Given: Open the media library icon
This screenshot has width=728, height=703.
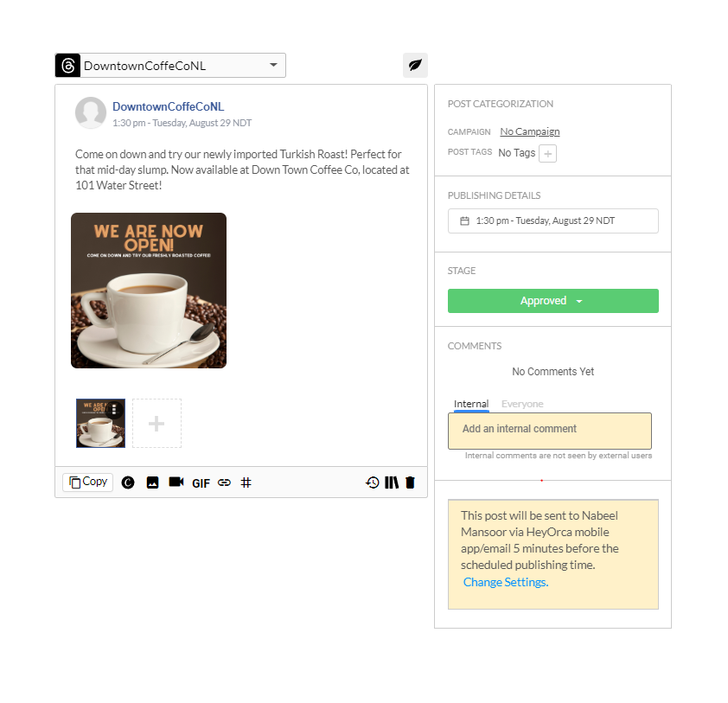Looking at the screenshot, I should coord(392,483).
